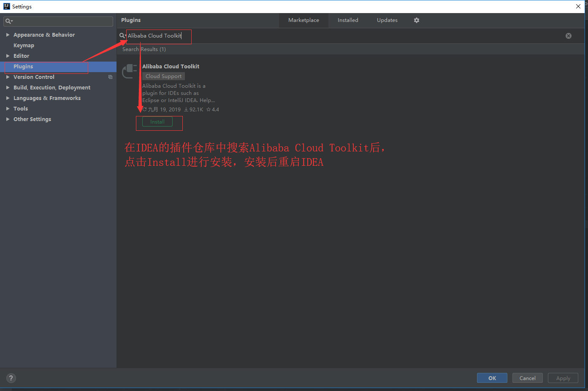Clear the plugin search text
The width and height of the screenshot is (588, 391).
(569, 36)
